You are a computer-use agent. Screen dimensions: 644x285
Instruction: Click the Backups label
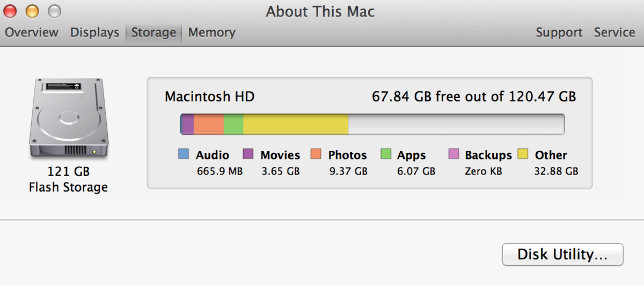tap(488, 156)
